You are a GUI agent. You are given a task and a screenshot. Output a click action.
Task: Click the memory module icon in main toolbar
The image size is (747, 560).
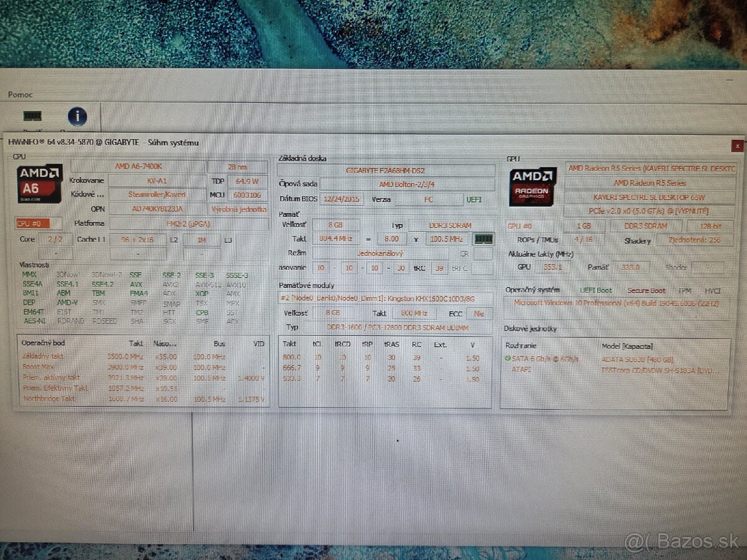32,116
